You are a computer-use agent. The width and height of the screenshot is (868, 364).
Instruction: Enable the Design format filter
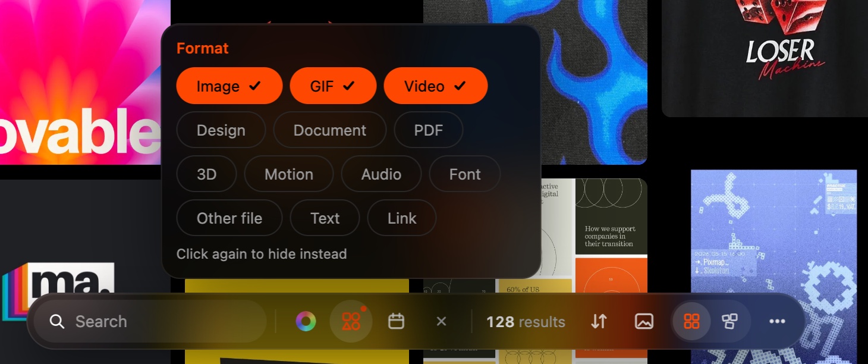(221, 130)
